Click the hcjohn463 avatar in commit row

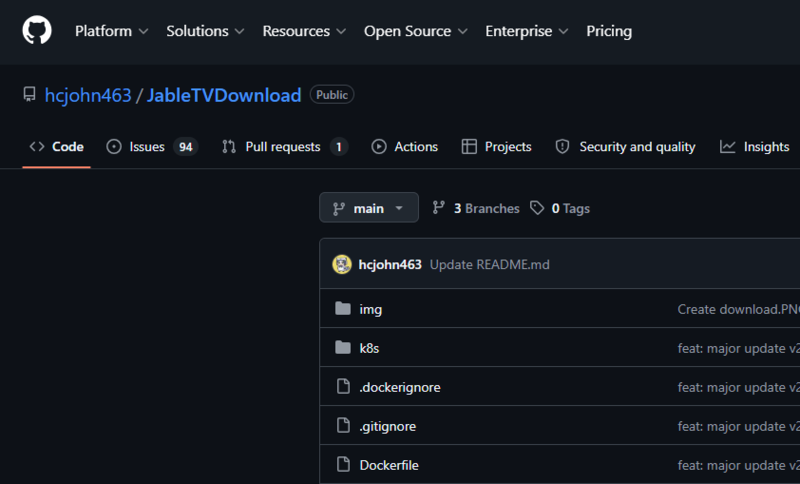tap(342, 264)
